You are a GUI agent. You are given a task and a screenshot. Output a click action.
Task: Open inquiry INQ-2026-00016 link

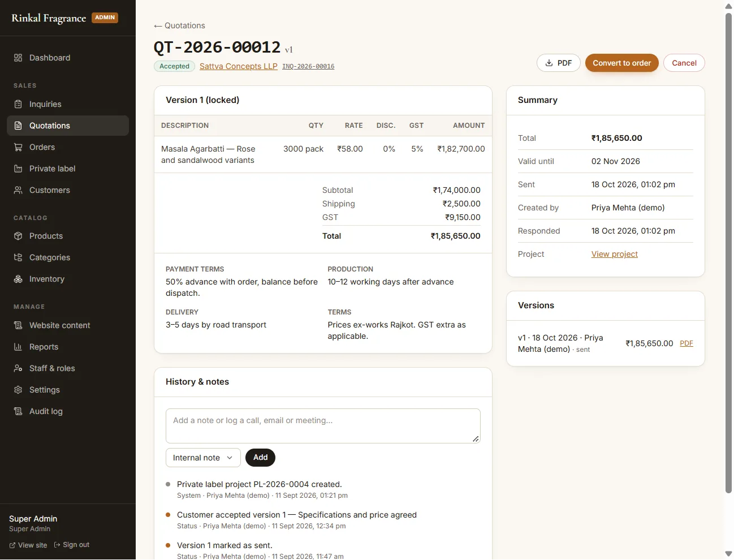click(308, 66)
